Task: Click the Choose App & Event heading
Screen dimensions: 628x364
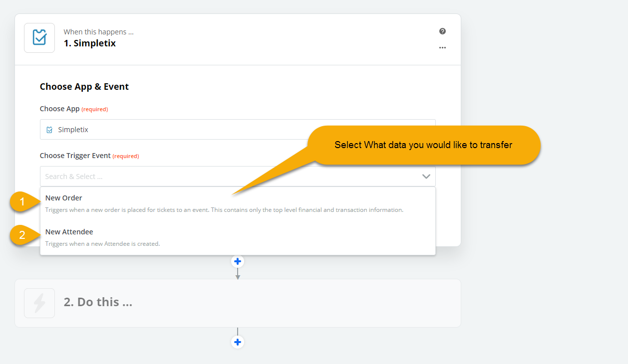Action: [x=84, y=87]
